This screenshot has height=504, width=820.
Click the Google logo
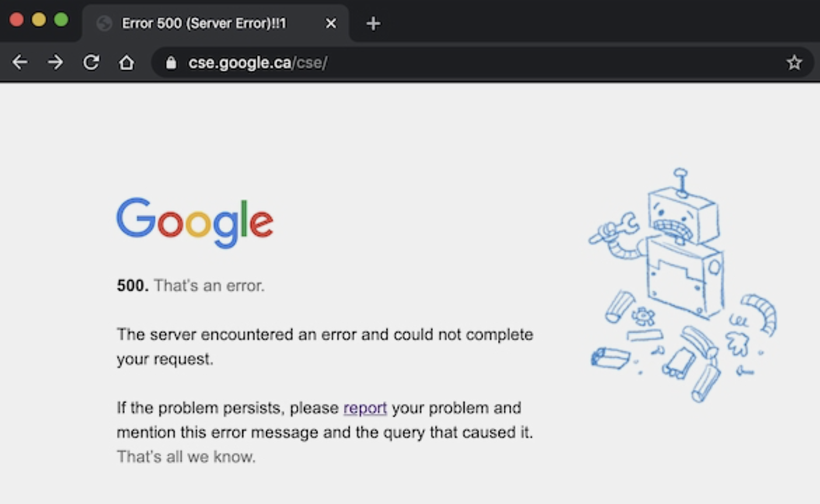195,222
